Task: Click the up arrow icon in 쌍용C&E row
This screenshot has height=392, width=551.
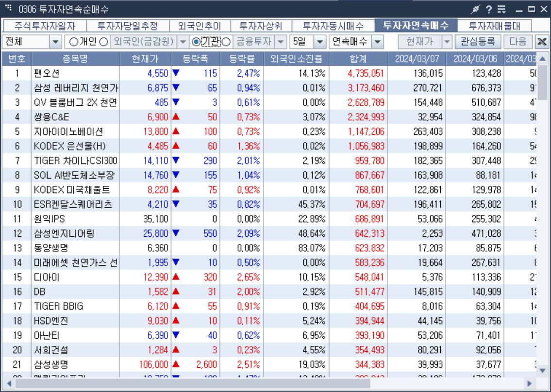Action: 176,116
